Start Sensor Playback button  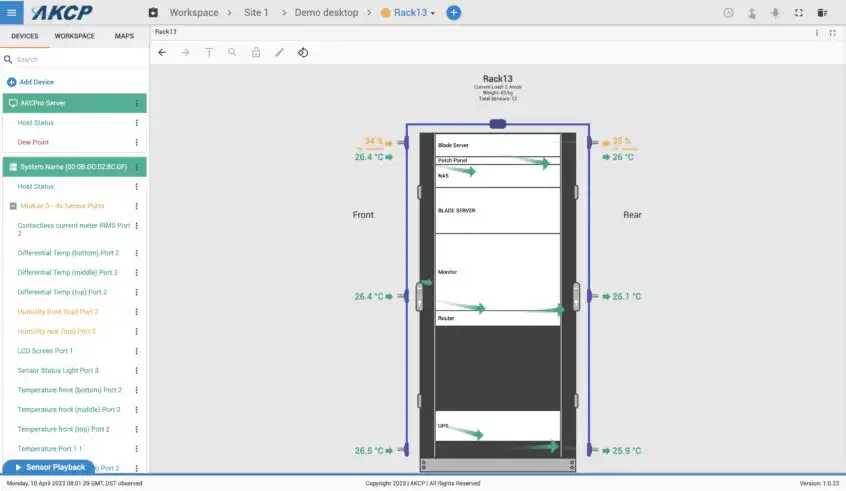(49, 467)
